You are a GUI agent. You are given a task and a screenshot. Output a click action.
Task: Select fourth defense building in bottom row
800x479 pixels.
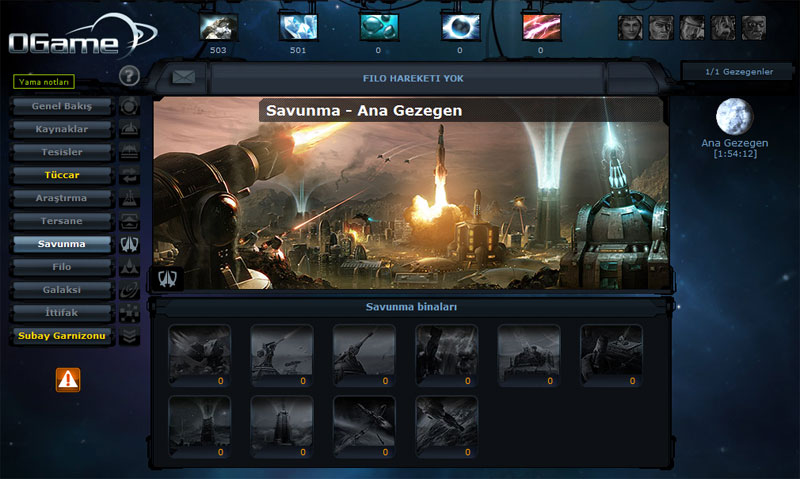tap(446, 427)
